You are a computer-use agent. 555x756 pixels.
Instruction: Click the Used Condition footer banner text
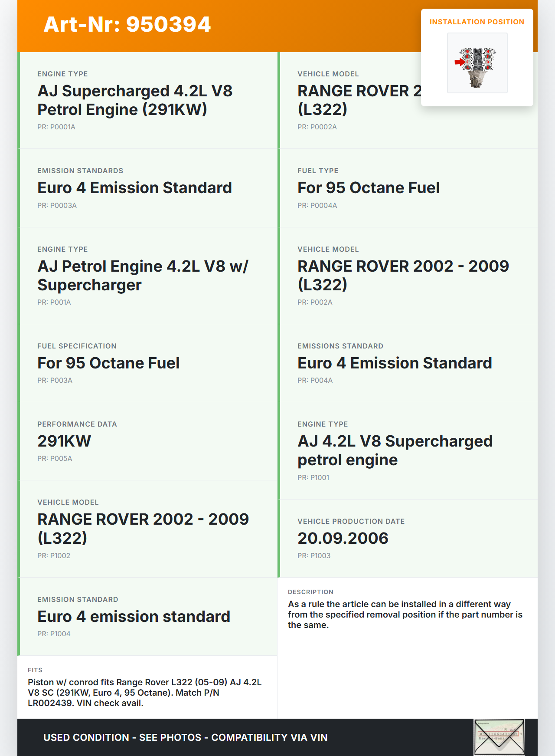(x=185, y=737)
